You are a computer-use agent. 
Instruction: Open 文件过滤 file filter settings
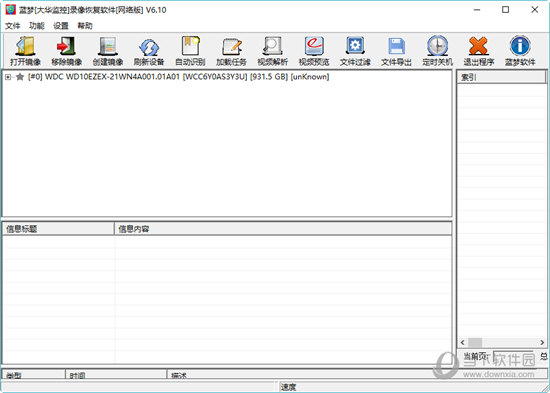point(355,51)
